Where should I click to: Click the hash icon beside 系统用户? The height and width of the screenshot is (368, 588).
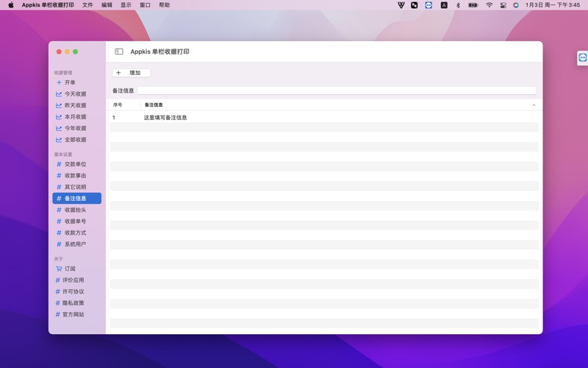coord(59,244)
